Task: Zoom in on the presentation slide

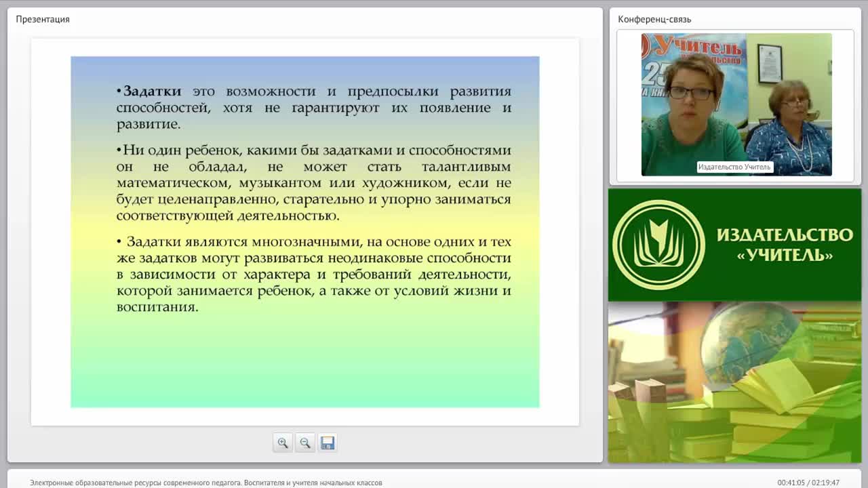Action: pos(283,443)
